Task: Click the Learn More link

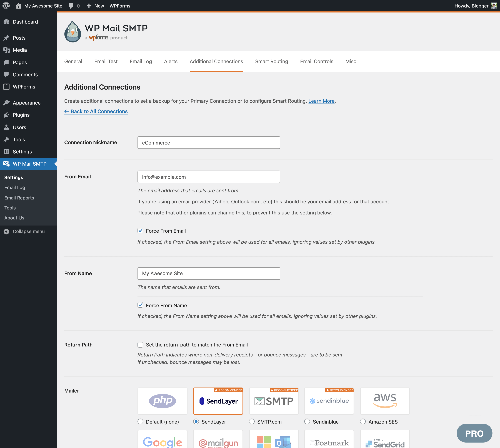Action: 321,101
